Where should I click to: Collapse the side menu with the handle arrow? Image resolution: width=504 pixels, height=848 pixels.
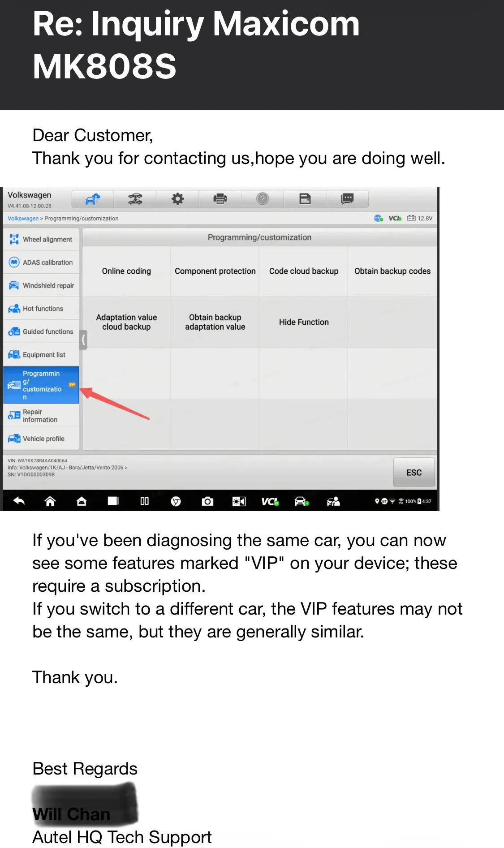pos(83,340)
